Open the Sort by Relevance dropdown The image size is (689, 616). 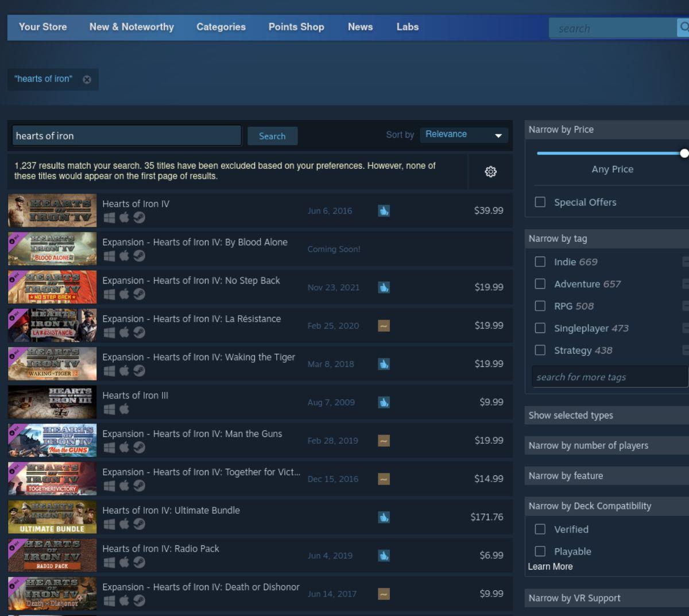pos(463,134)
